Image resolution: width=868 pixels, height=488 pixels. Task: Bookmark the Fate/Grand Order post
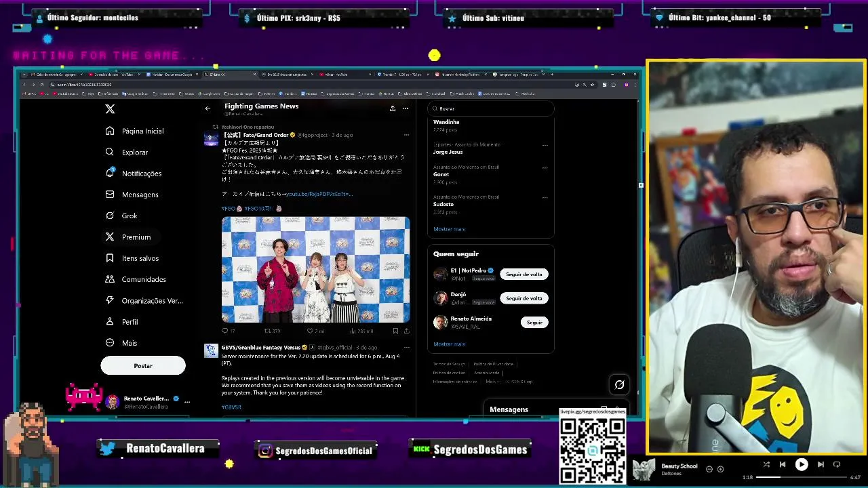[395, 331]
